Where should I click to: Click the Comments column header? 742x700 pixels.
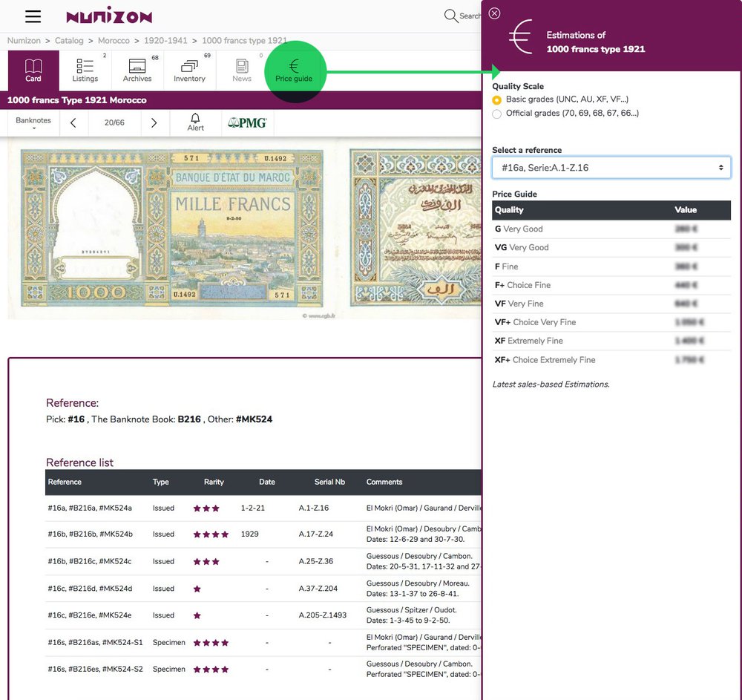coord(384,482)
